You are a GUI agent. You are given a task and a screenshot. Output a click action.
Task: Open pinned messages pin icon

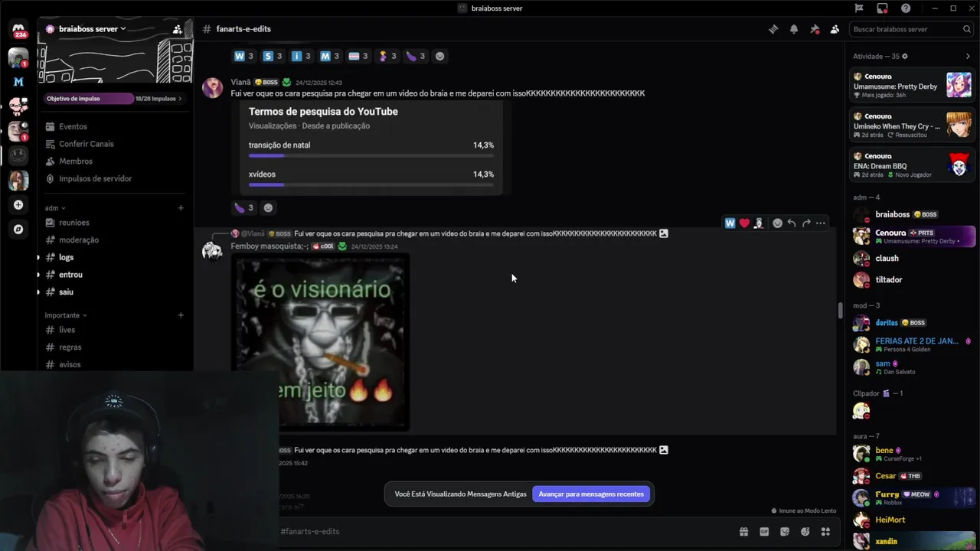(815, 29)
